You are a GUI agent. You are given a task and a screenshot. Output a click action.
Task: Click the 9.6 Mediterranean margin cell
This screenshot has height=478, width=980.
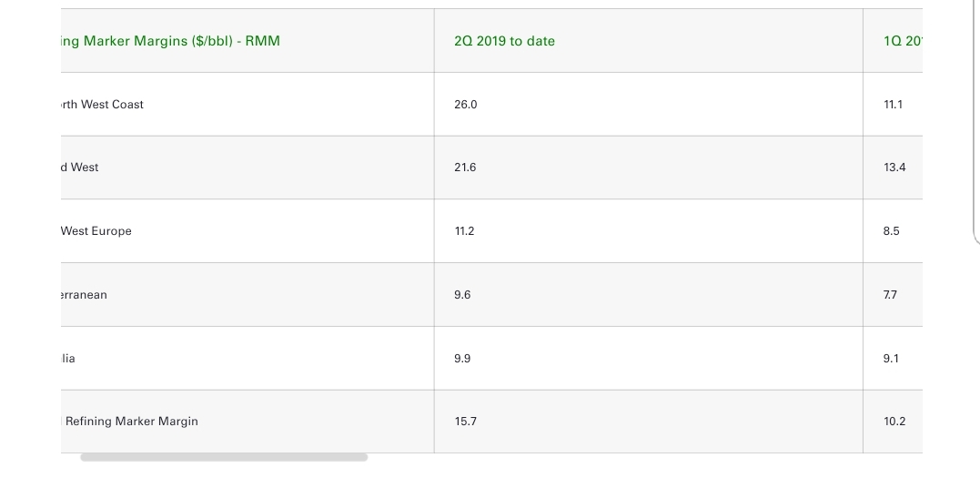462,295
